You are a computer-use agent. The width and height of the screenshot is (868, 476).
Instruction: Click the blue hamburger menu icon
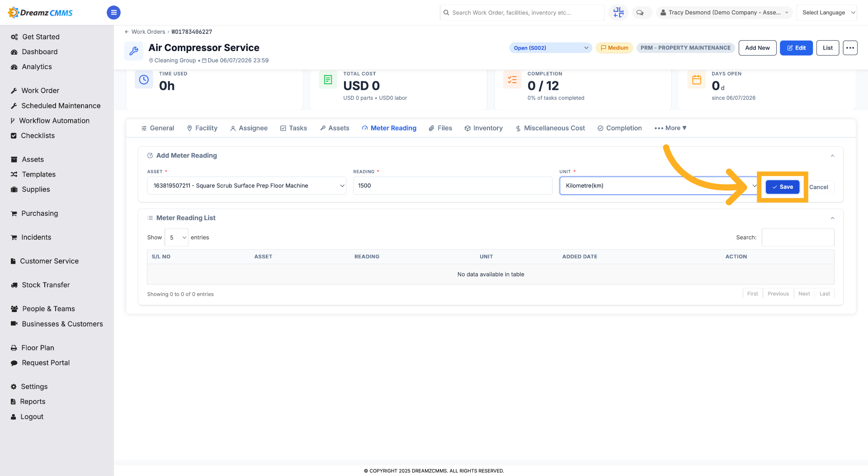click(113, 13)
